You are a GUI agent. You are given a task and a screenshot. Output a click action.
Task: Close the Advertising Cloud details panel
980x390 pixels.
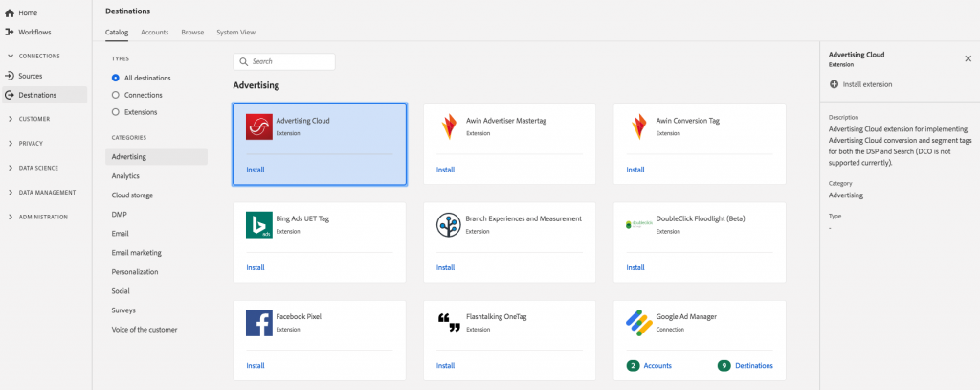coord(969,58)
